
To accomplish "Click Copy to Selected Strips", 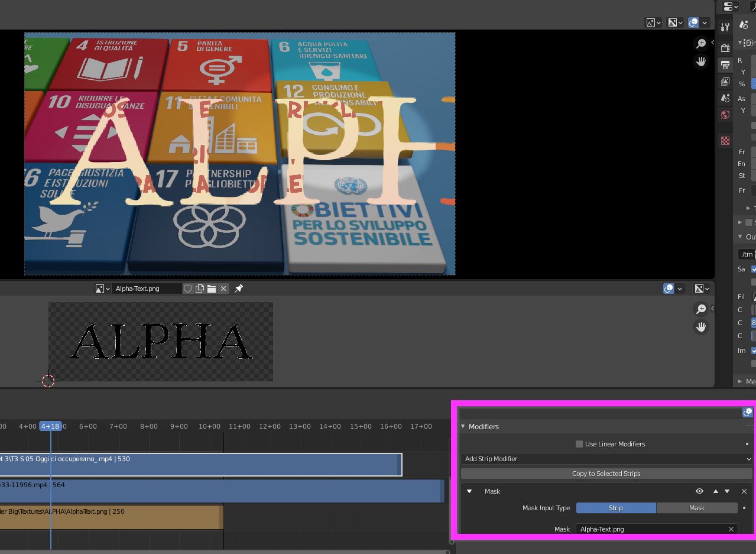I will 606,474.
